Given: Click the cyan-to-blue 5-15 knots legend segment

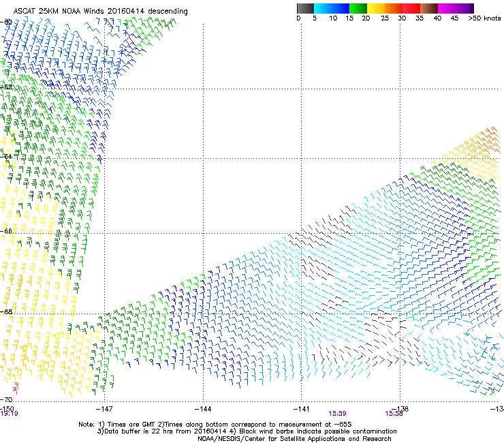Looking at the screenshot, I should (332, 8).
